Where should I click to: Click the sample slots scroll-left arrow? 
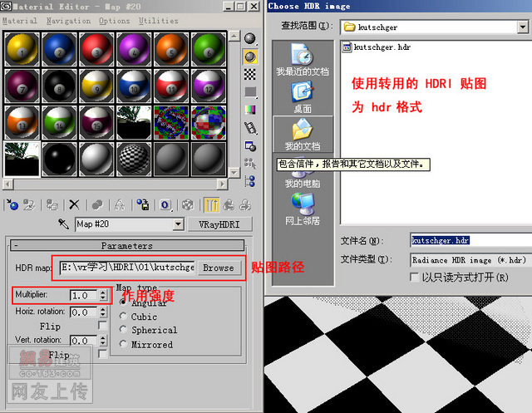pos(7,184)
